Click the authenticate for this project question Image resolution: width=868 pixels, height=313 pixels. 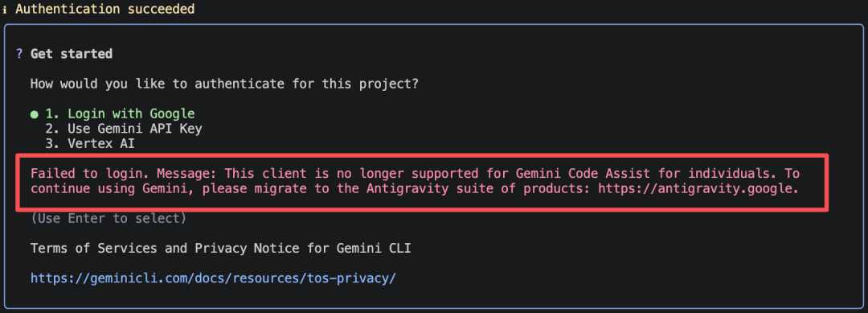(x=224, y=84)
